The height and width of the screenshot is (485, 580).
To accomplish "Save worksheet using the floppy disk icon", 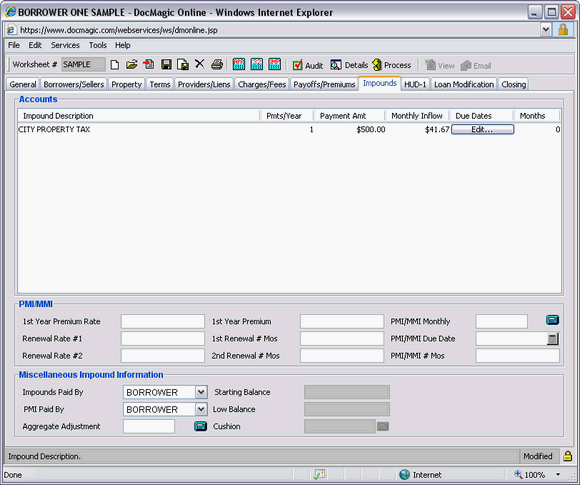I will (166, 65).
